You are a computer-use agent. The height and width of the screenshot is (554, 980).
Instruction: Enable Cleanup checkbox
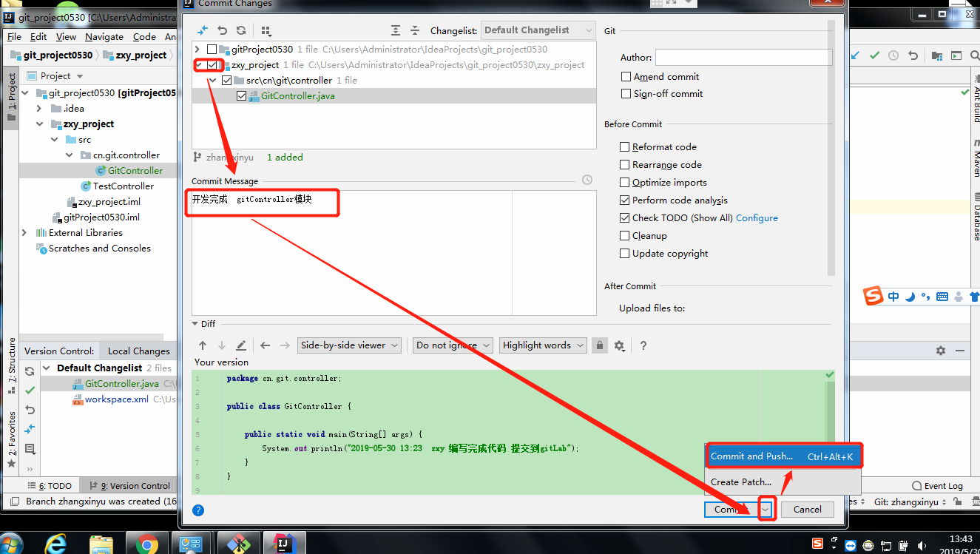[x=625, y=236]
